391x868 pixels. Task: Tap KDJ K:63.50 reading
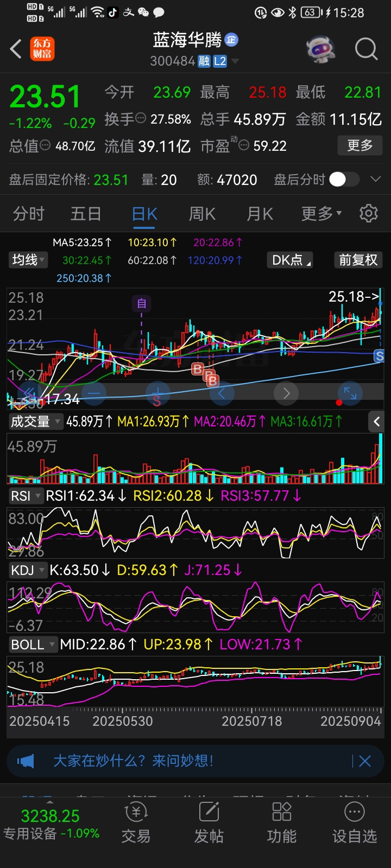tap(80, 570)
